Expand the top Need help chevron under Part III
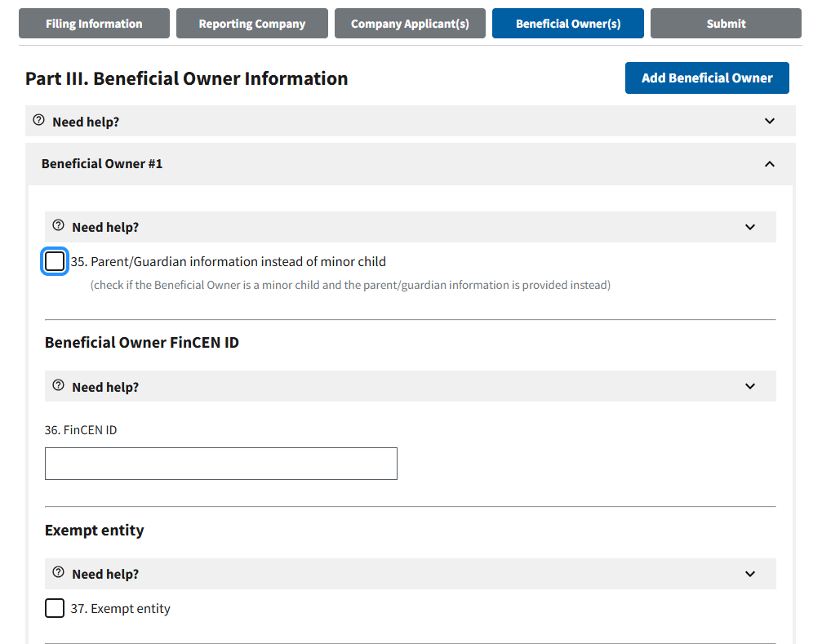Viewport: 822px width, 644px height. 769,121
